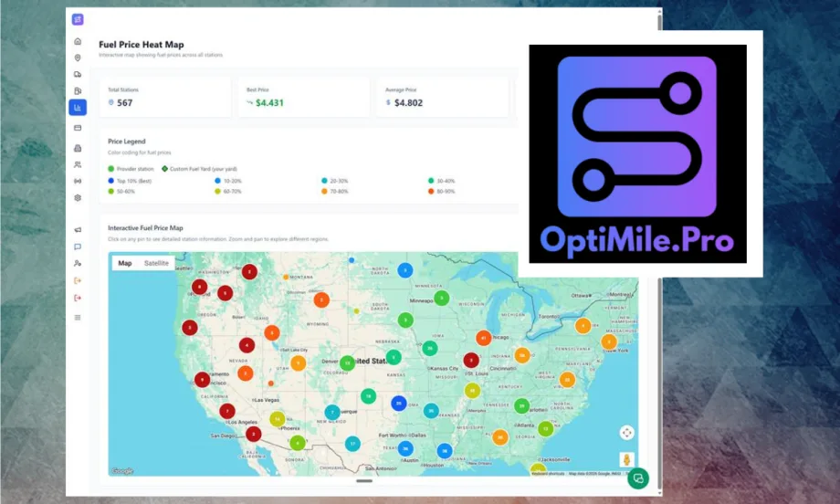
Task: Click red cluster marker at Los Angeles
Action: coord(227,412)
